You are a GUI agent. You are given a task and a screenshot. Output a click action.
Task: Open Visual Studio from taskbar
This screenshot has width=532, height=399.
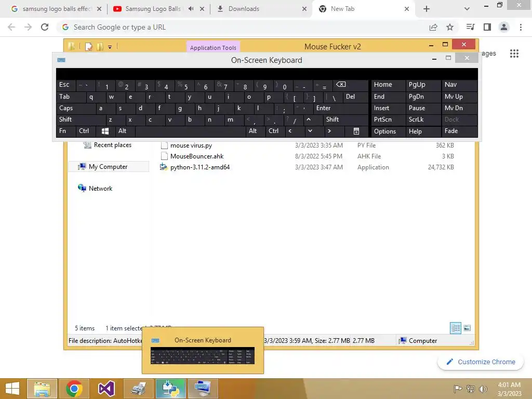tap(107, 389)
